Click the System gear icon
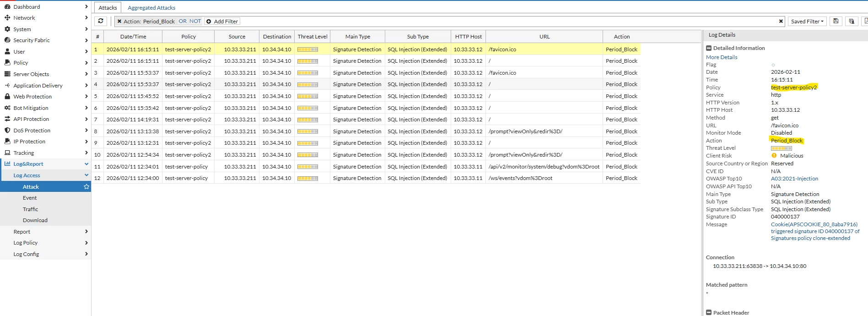Viewport: 868px width, 316px height. click(7, 29)
